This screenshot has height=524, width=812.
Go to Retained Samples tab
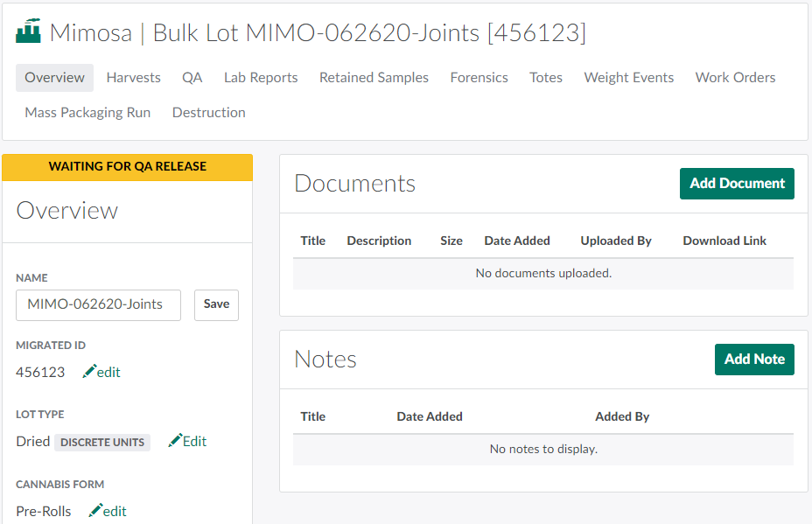[x=374, y=78]
